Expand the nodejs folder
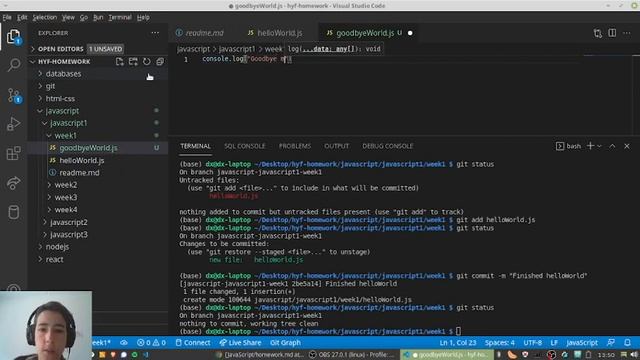The height and width of the screenshot is (360, 640). coord(57,247)
